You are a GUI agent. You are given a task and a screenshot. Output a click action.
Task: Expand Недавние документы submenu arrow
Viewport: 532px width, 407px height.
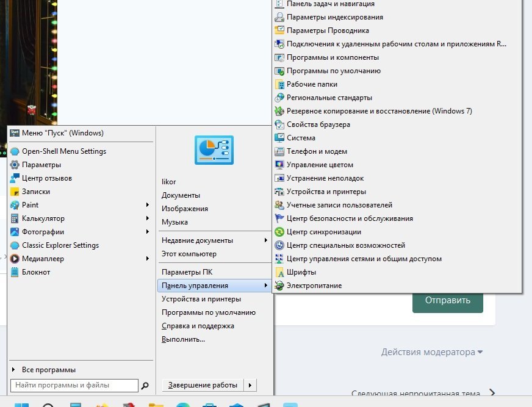(265, 240)
